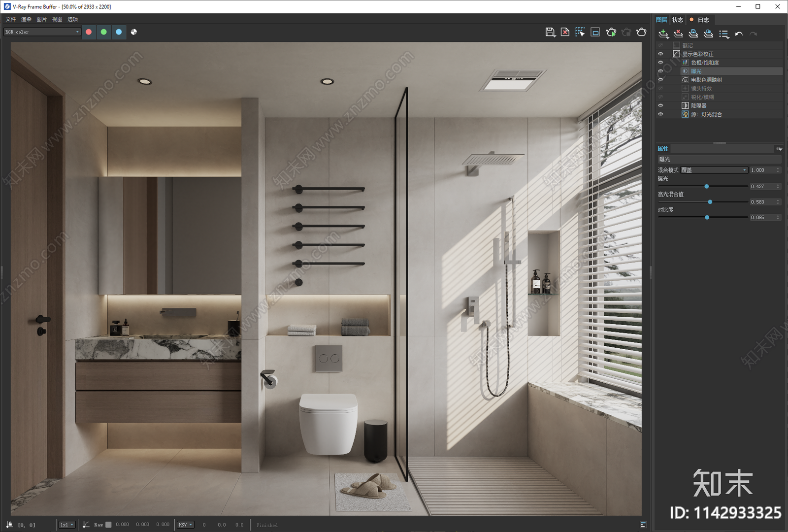Hide the 显示色彩校正 layer
Image resolution: width=788 pixels, height=532 pixels.
coord(660,54)
